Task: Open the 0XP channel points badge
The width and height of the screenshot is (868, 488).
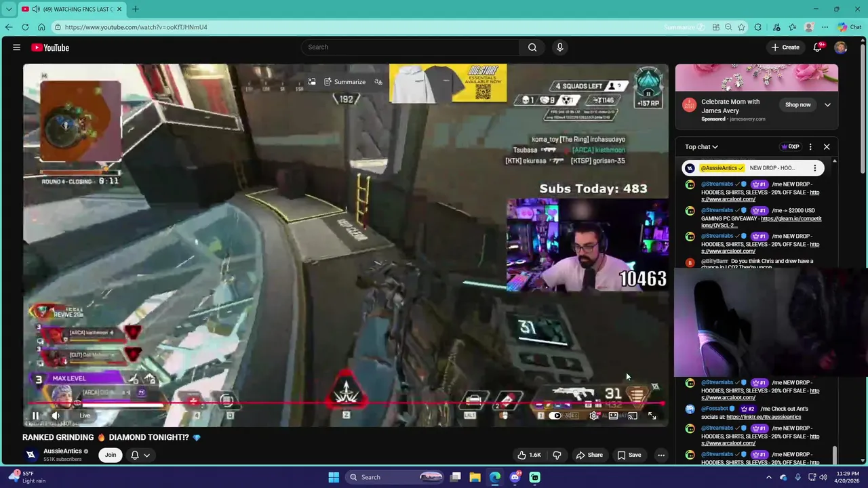Action: click(790, 146)
